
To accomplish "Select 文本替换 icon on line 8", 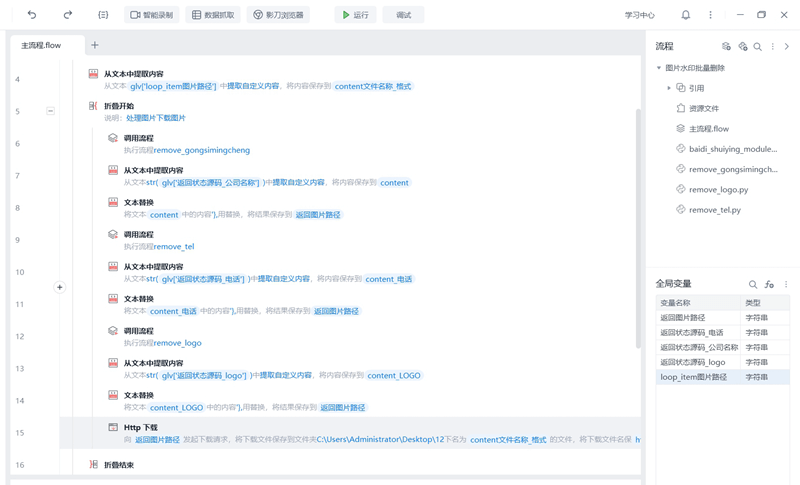I will pyautogui.click(x=113, y=202).
